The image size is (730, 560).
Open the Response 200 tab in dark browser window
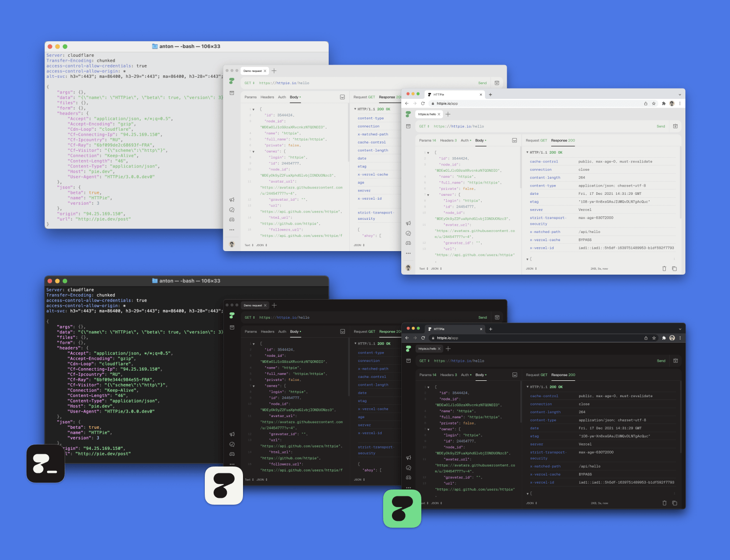(x=563, y=375)
